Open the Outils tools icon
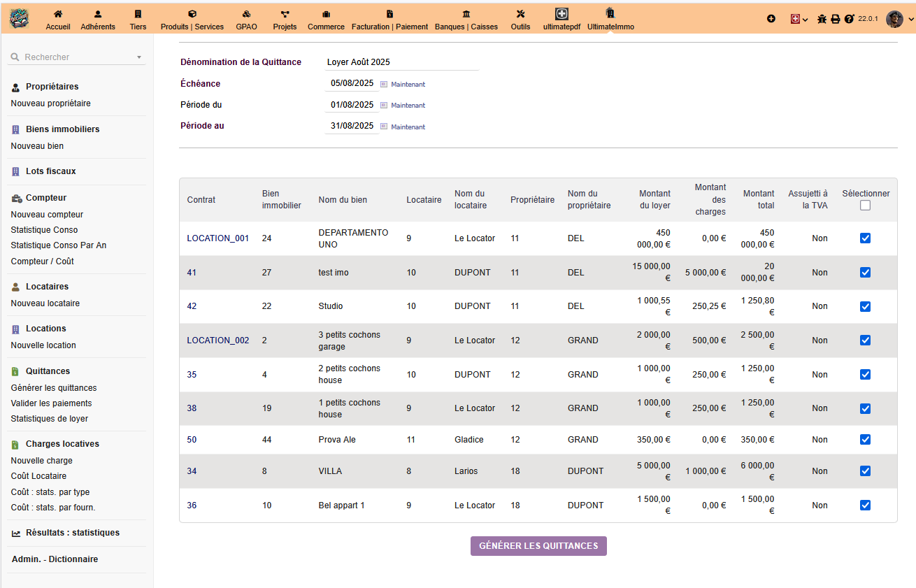Viewport: 916px width, 588px height. (520, 14)
